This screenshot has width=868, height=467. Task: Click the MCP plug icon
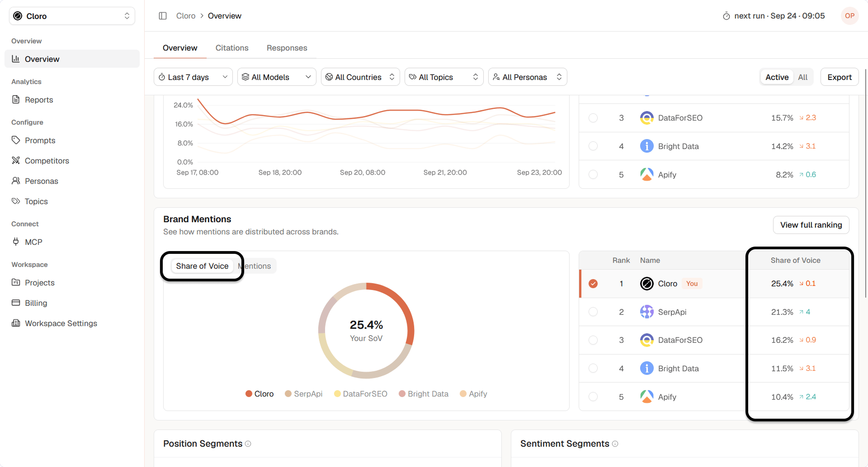[16, 242]
